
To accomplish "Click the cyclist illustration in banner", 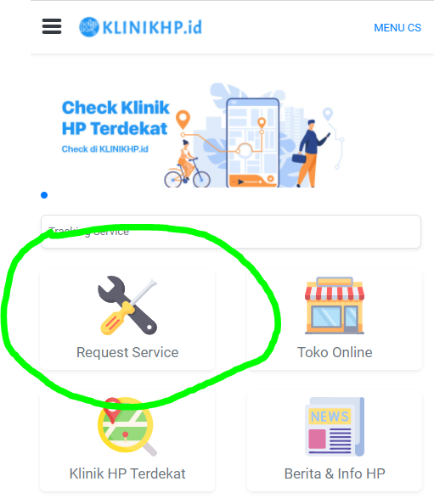I will coord(187,164).
